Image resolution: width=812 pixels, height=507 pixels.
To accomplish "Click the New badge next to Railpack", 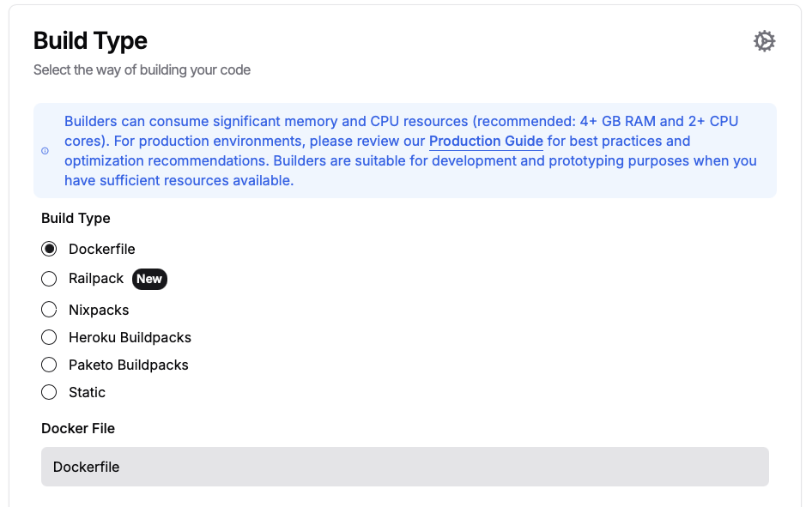I will point(149,279).
